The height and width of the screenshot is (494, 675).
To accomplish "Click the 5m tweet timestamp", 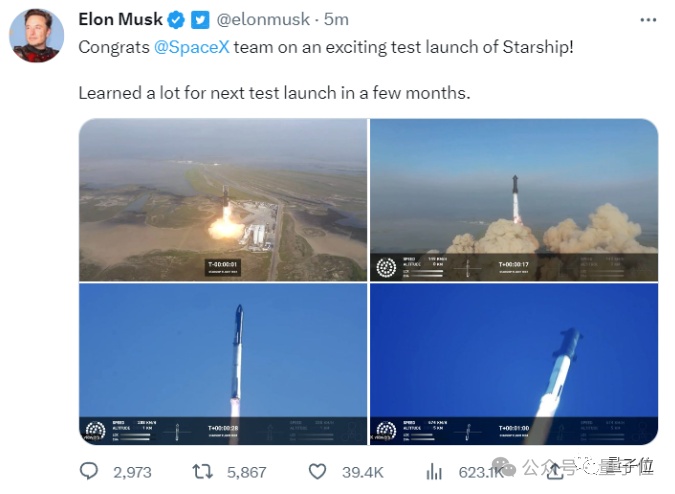I will [336, 19].
